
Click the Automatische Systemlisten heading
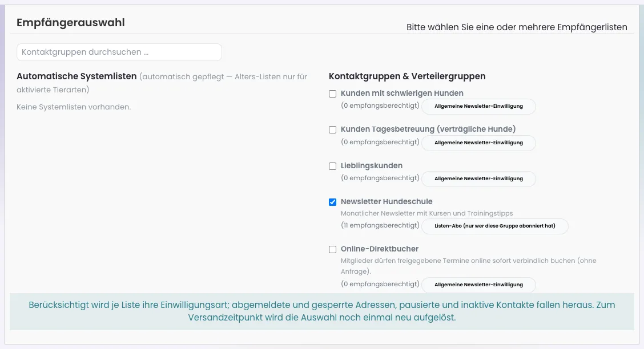[x=77, y=76]
